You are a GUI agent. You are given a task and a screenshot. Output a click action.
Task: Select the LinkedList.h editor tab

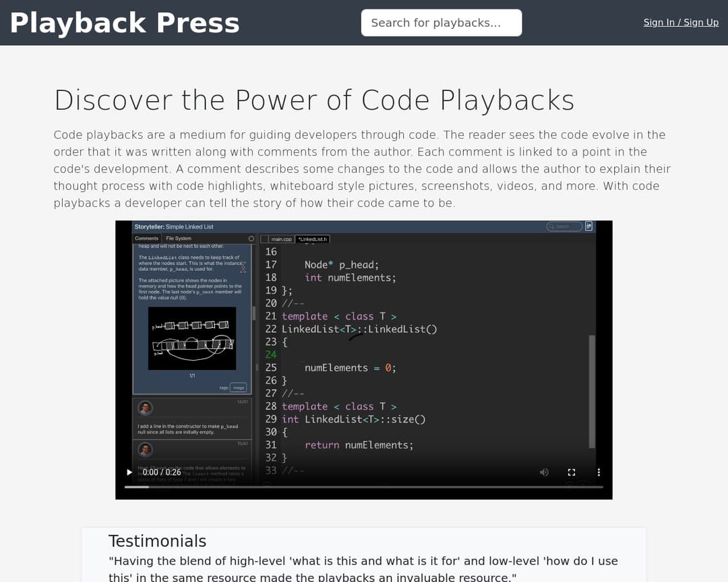point(313,239)
